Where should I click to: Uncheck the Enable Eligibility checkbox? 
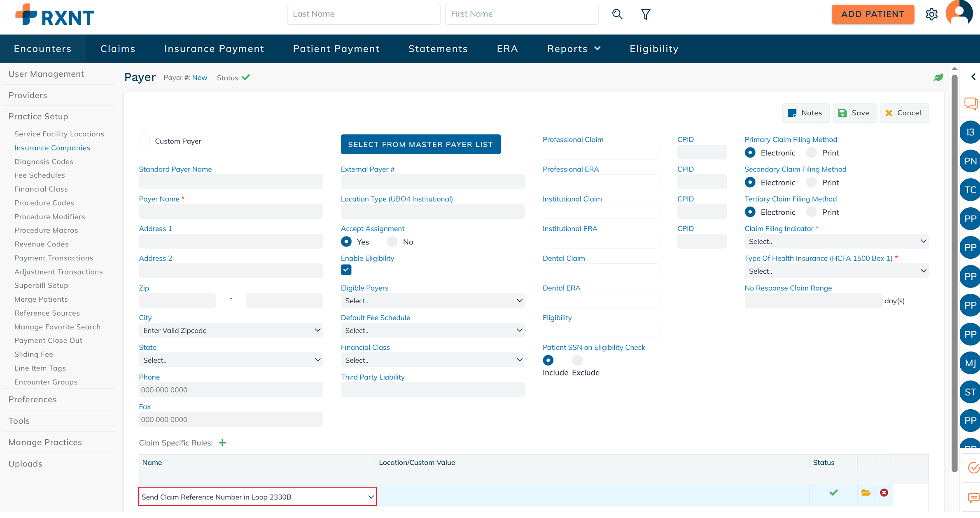click(346, 270)
